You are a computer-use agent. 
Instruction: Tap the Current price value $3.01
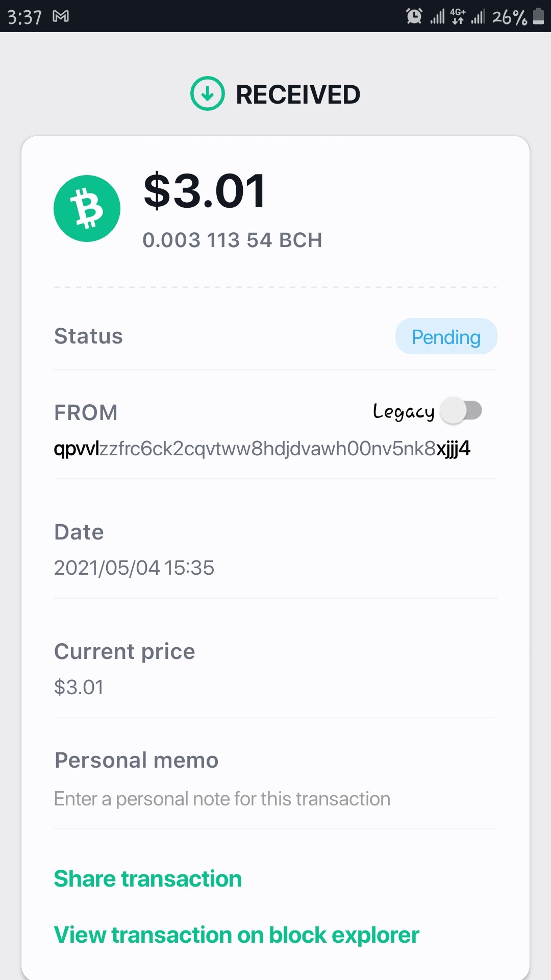(x=79, y=688)
